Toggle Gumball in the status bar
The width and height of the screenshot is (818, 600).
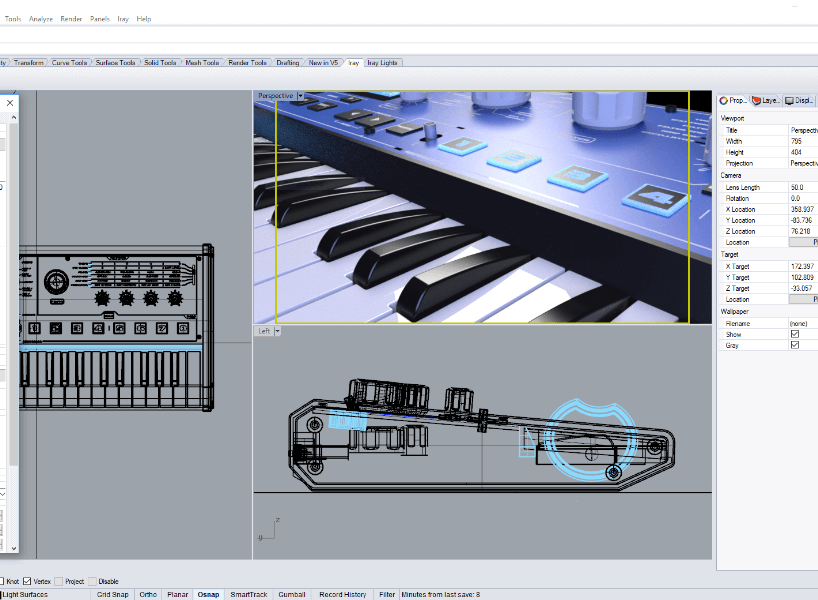pos(292,594)
